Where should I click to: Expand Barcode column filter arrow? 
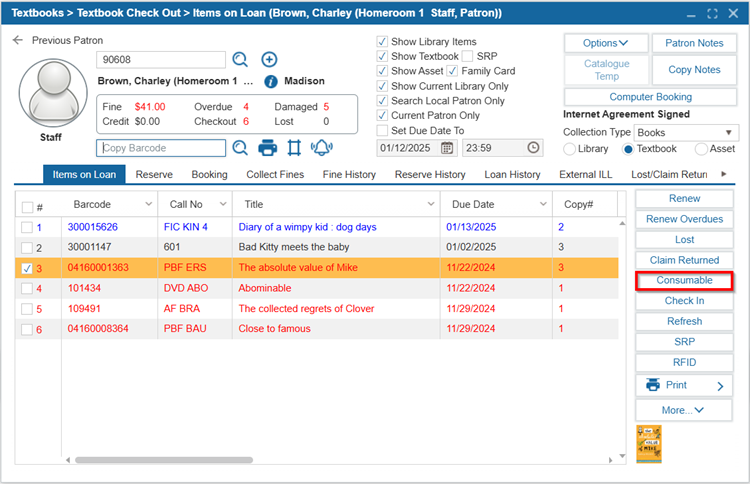(x=148, y=204)
